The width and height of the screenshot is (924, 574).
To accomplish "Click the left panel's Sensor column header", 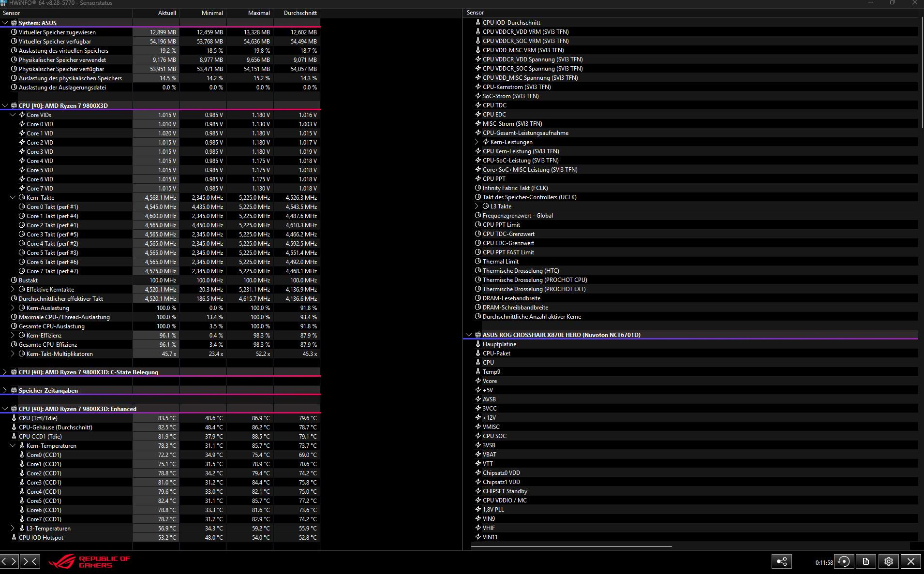I will tap(66, 13).
